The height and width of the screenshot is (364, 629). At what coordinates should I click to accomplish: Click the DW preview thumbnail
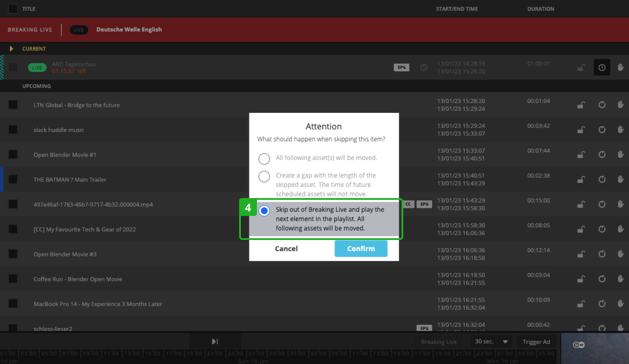point(594,348)
